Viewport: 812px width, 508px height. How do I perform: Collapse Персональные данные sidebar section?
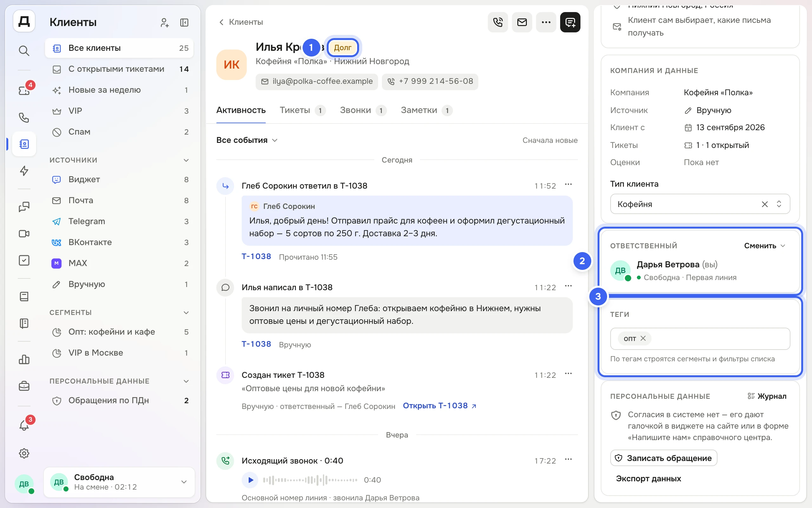pos(186,381)
